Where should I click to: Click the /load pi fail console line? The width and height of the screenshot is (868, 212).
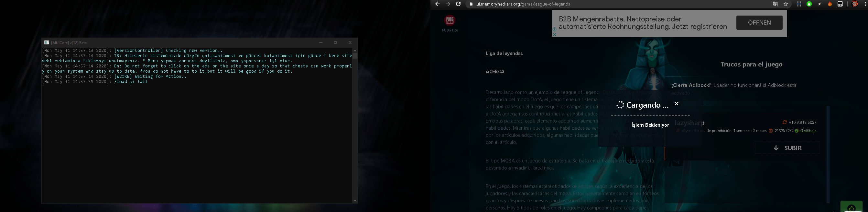pyautogui.click(x=95, y=82)
